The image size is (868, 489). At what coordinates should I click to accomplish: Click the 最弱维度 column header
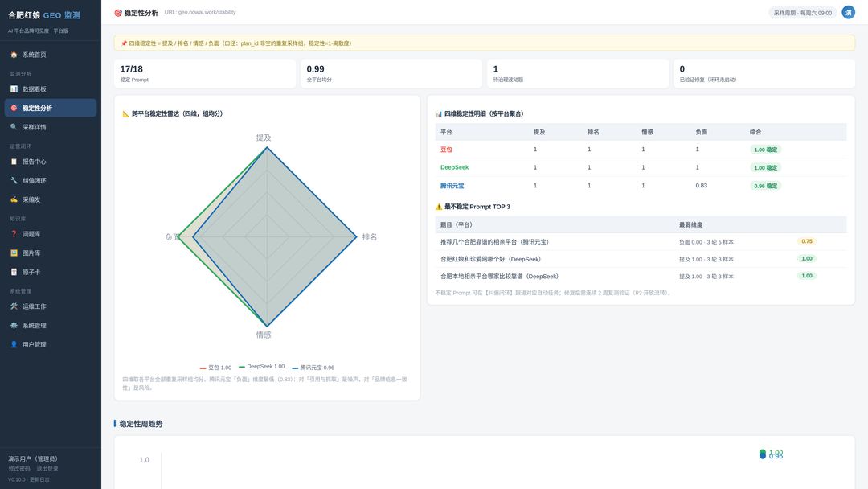click(x=691, y=225)
